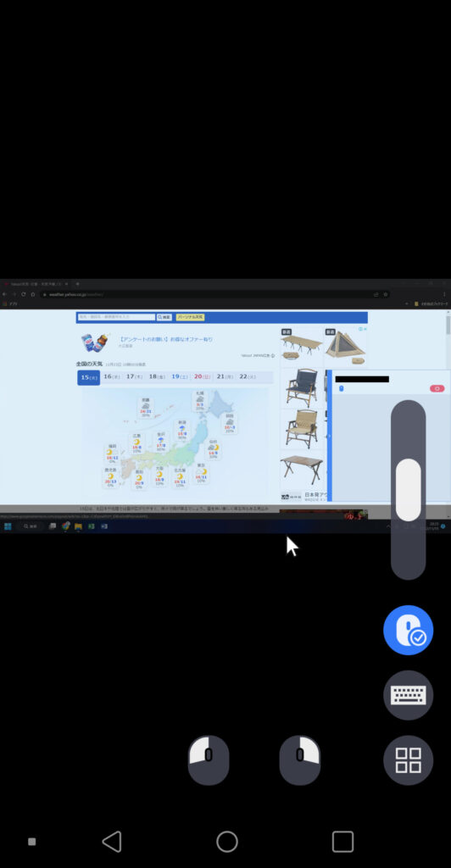The height and width of the screenshot is (868, 451).
Task: Select the 20 (土) date tab
Action: point(203,377)
